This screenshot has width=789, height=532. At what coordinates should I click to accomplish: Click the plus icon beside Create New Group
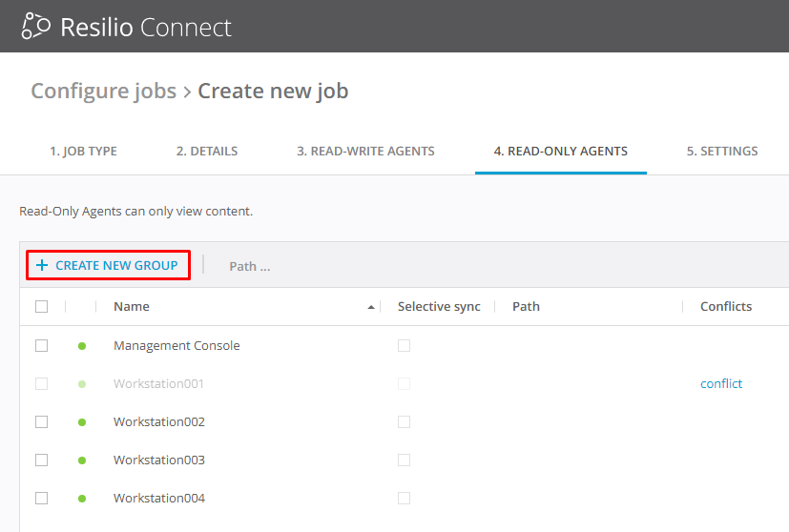[x=42, y=265]
